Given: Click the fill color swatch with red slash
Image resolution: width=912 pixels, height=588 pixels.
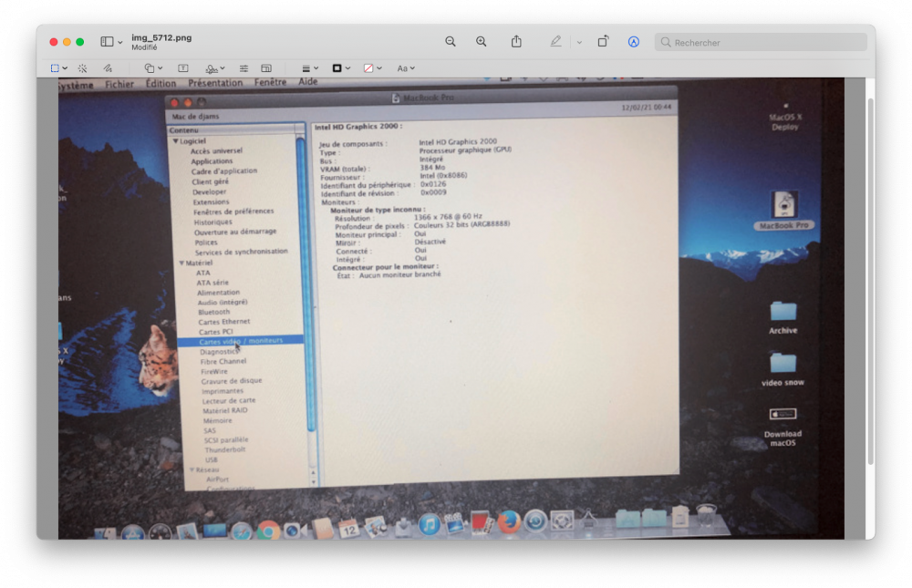Looking at the screenshot, I should (368, 68).
